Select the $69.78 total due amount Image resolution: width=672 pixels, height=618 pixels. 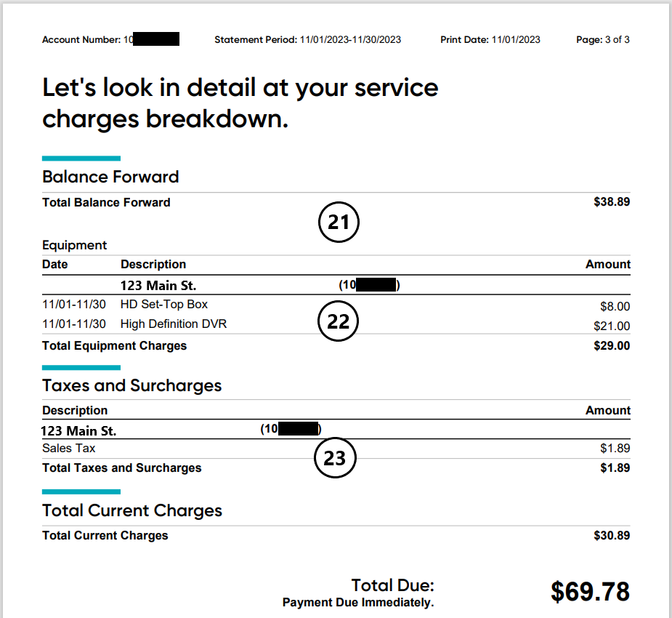pyautogui.click(x=590, y=592)
